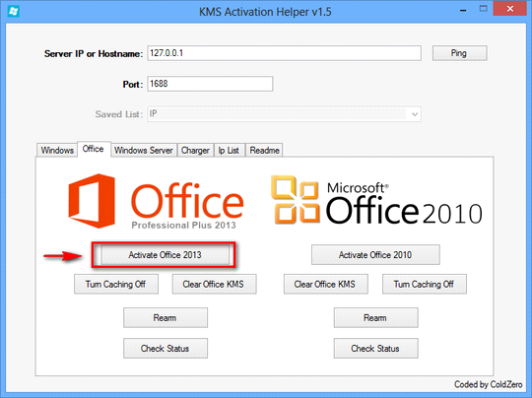Open the Ip List tab
The height and width of the screenshot is (398, 532).
(x=229, y=150)
